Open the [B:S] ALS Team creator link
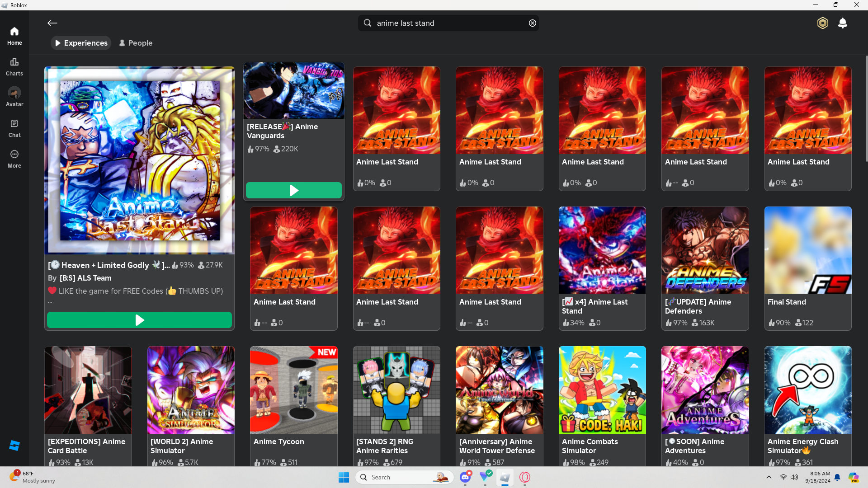Viewport: 868px width, 488px height. (x=85, y=278)
